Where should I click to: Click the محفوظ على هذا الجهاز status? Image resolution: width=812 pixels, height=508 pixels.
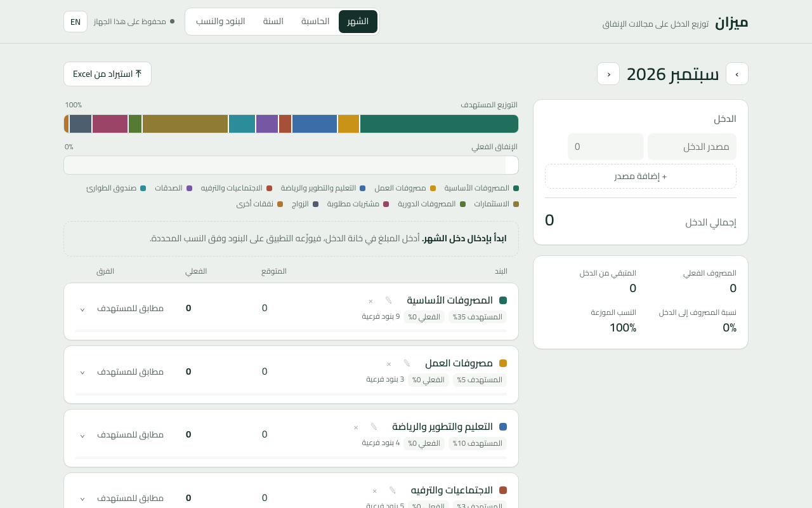tap(134, 22)
